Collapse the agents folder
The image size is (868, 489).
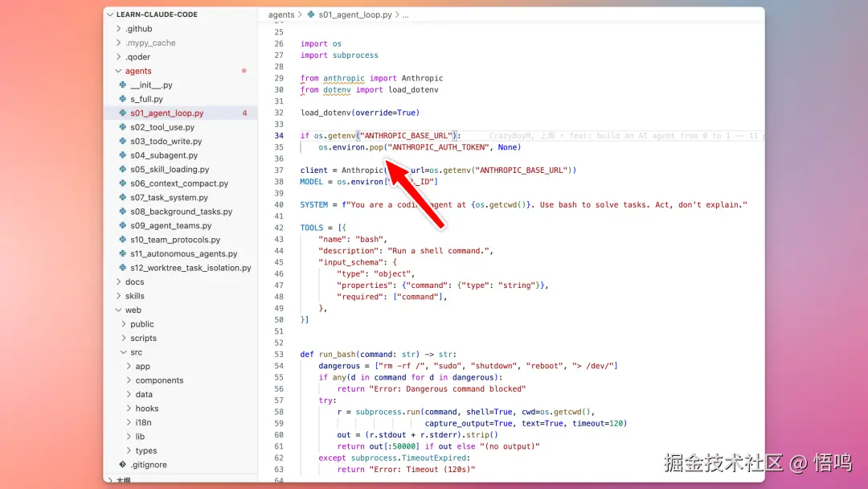click(118, 71)
